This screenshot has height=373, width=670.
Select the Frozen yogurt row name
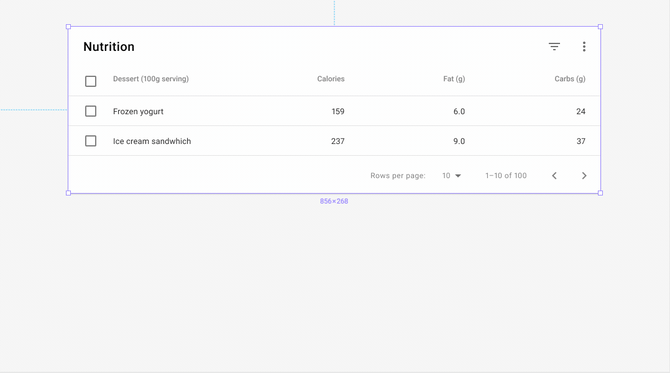138,112
